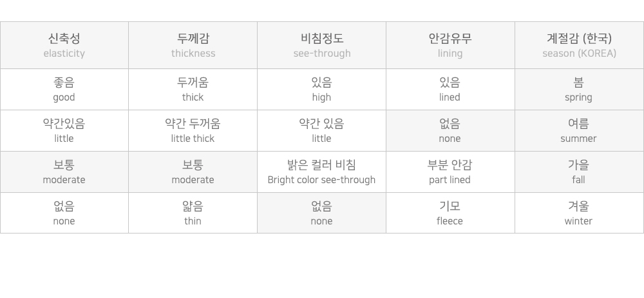
Task: Click the season (KOREA) column header
Action: 579,45
